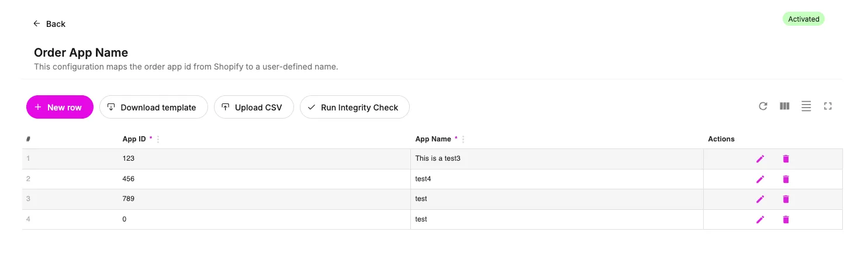Open the show/hide columns menu
The width and height of the screenshot is (868, 277).
(784, 106)
